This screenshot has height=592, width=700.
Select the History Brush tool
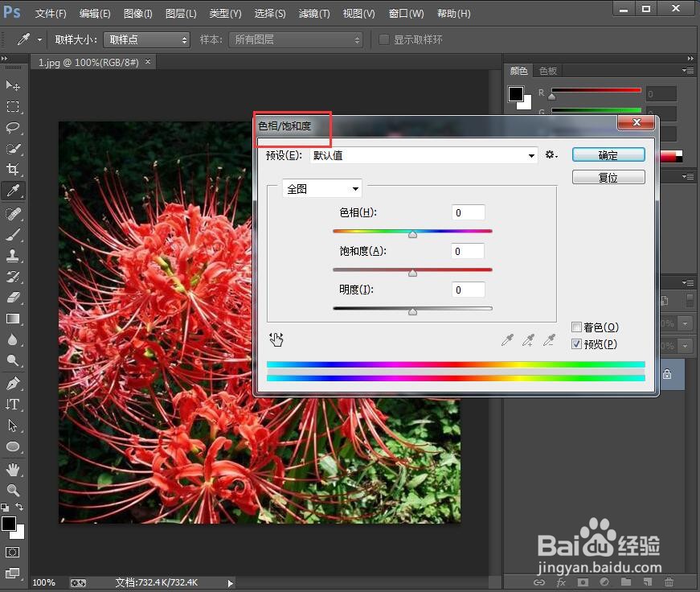13,277
